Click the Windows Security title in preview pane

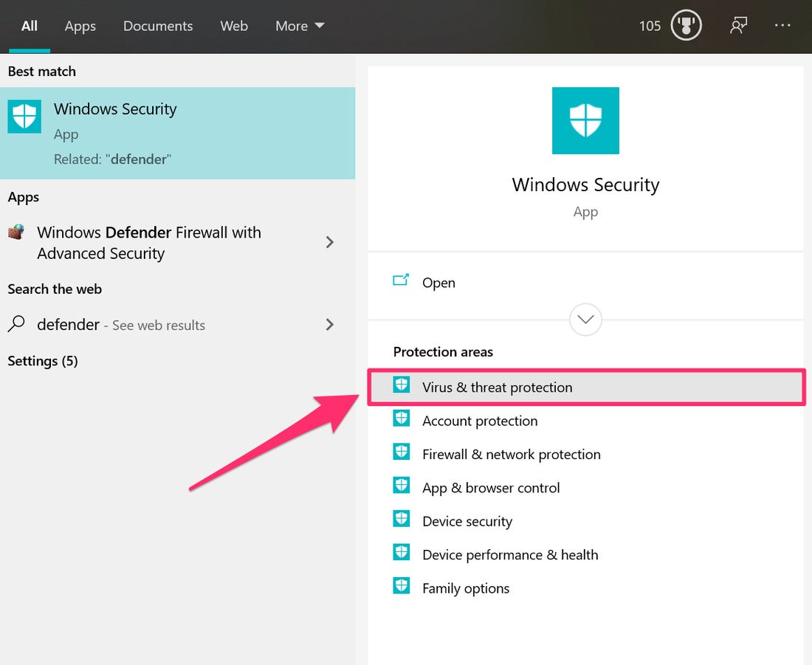point(585,185)
